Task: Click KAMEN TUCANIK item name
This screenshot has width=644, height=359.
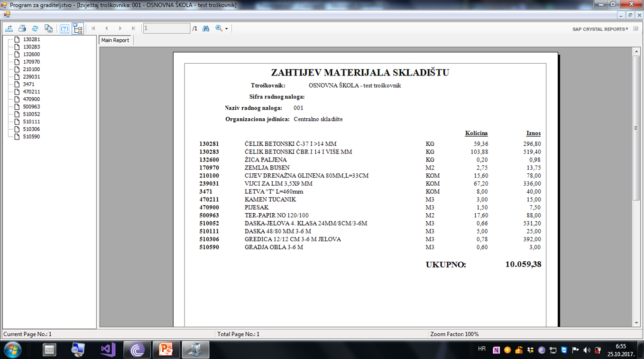Action: click(270, 200)
